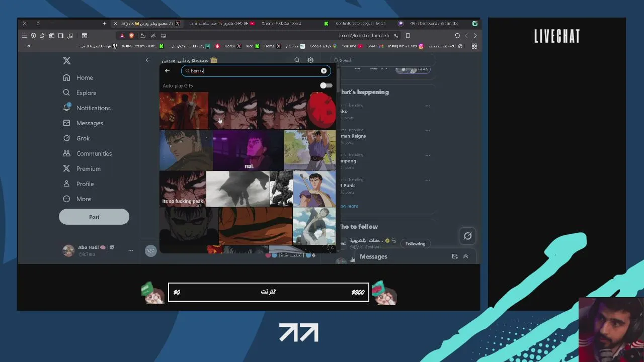Go back from the GIF picker
Screen dimensions: 644x362
tap(168, 71)
